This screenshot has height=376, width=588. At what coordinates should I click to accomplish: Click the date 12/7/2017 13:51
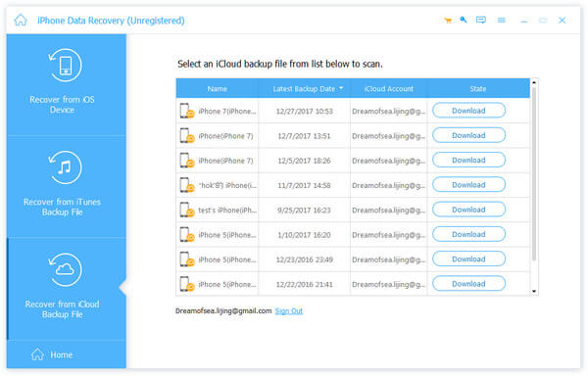(304, 136)
